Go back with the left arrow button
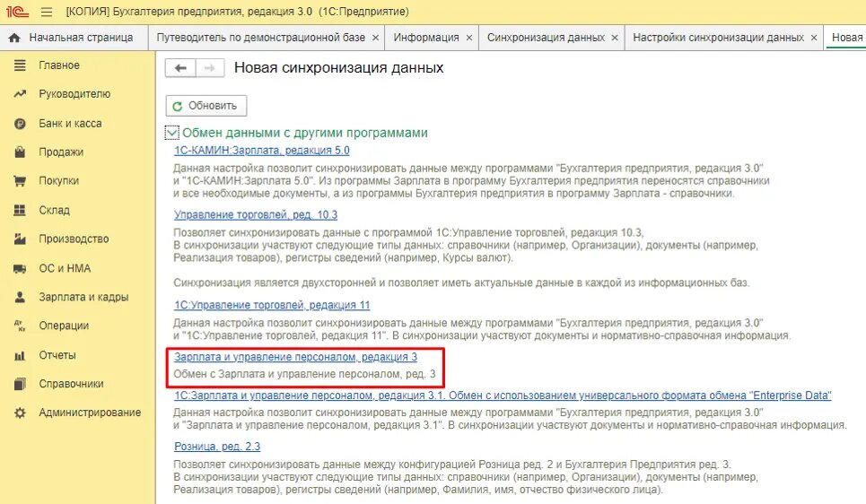 click(180, 68)
